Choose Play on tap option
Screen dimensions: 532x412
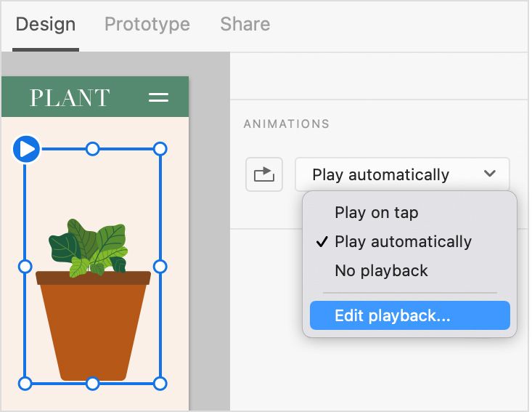[x=376, y=213]
